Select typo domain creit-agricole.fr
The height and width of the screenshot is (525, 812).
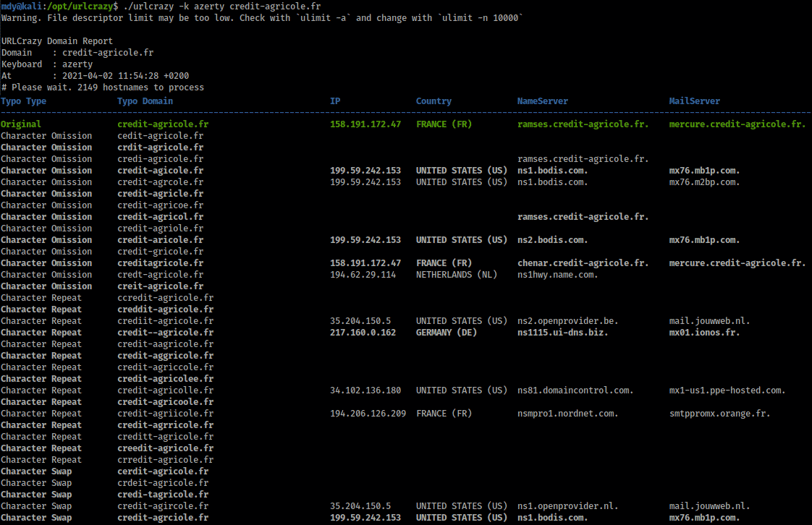[x=161, y=286]
